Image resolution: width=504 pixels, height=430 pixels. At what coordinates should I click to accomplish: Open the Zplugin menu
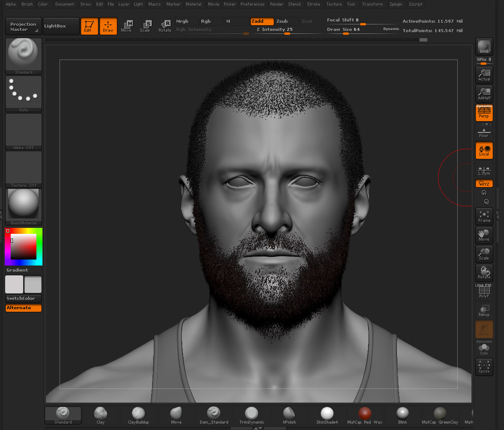(396, 4)
